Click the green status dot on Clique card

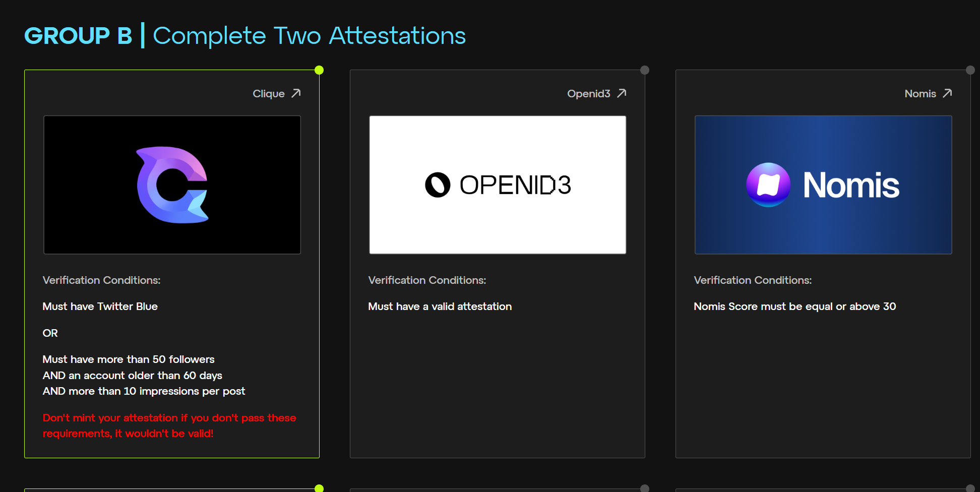(319, 70)
